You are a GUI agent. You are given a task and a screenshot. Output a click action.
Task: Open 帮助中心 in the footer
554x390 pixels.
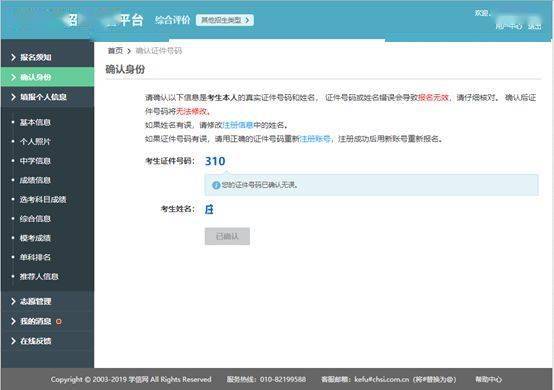pyautogui.click(x=489, y=379)
